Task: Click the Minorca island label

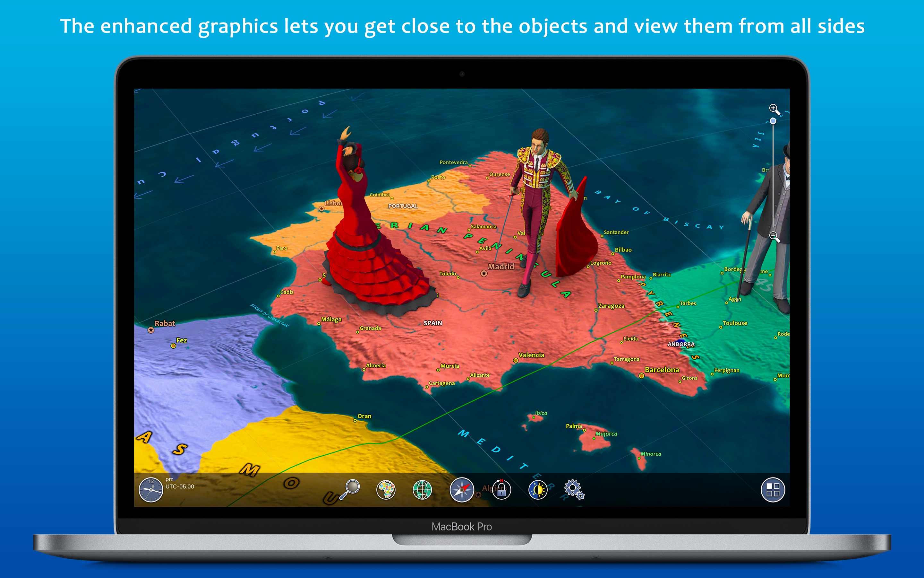Action: [651, 454]
